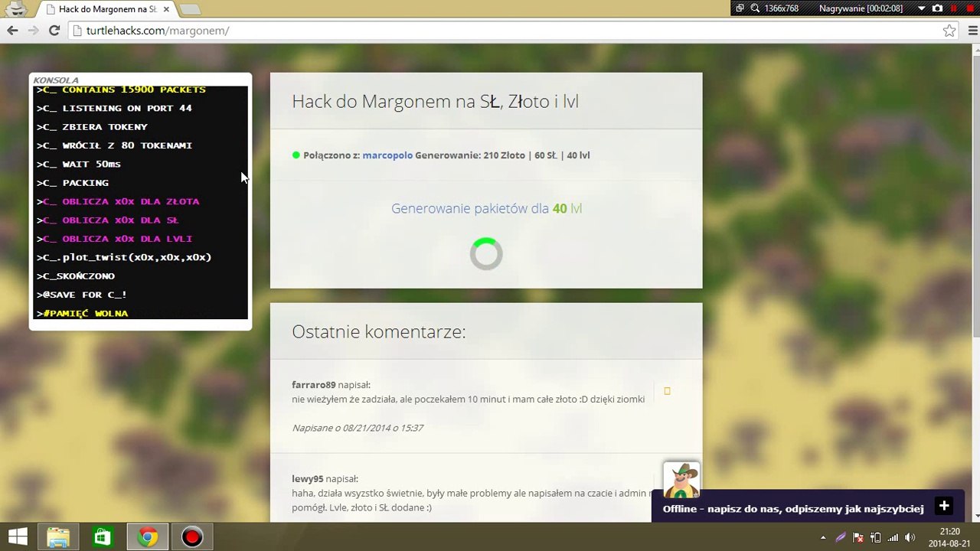Click the recorder window-mode icon
The width and height of the screenshot is (980, 551).
click(740, 8)
